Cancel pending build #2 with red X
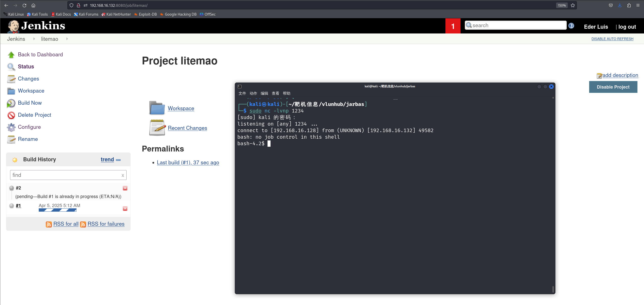644x305 pixels. tap(125, 188)
